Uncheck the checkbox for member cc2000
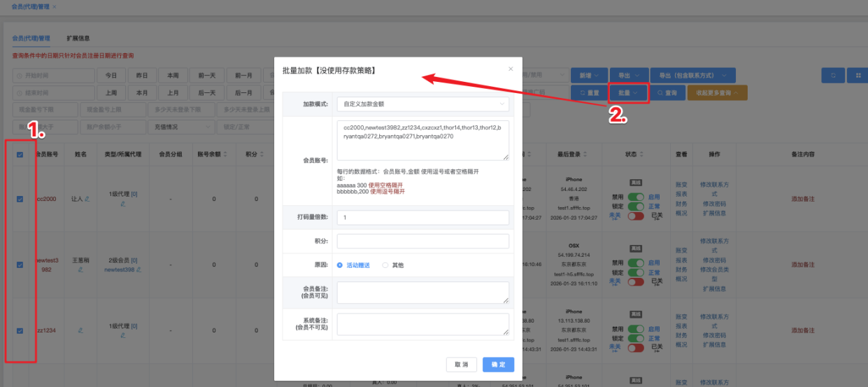 [x=20, y=199]
